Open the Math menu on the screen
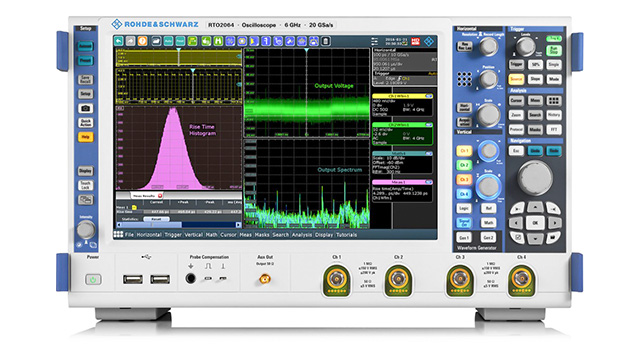 pyautogui.click(x=211, y=235)
